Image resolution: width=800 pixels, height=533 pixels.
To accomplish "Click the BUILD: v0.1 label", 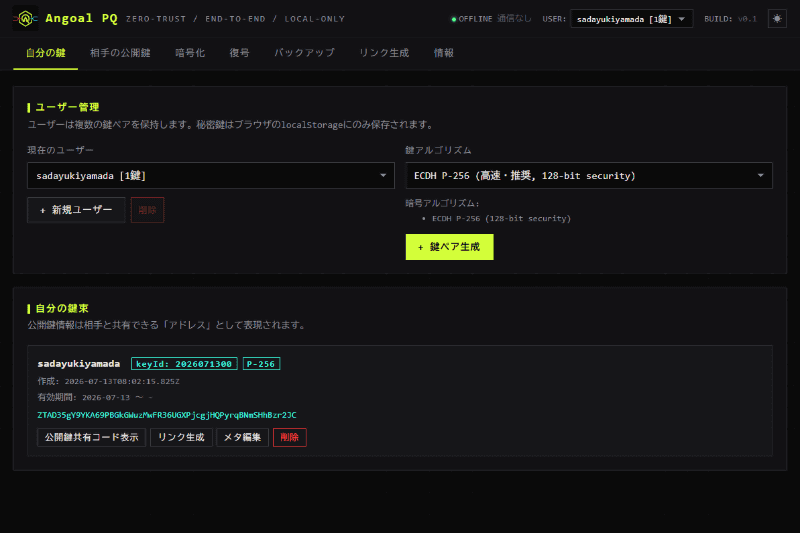I will click(x=730, y=19).
